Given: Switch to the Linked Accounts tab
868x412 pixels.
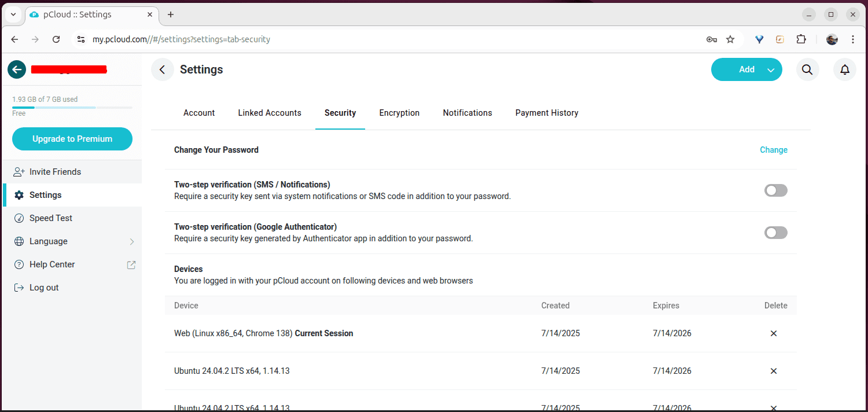Looking at the screenshot, I should pos(270,113).
